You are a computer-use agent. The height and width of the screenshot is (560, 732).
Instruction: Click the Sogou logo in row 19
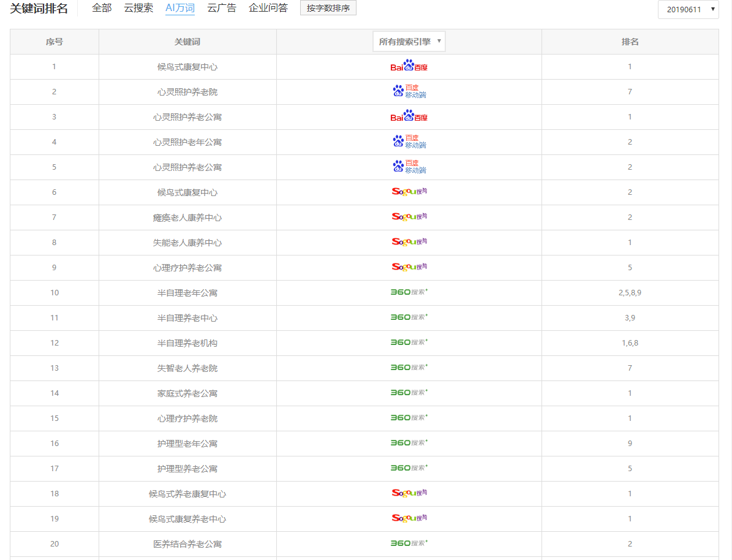[x=409, y=518]
